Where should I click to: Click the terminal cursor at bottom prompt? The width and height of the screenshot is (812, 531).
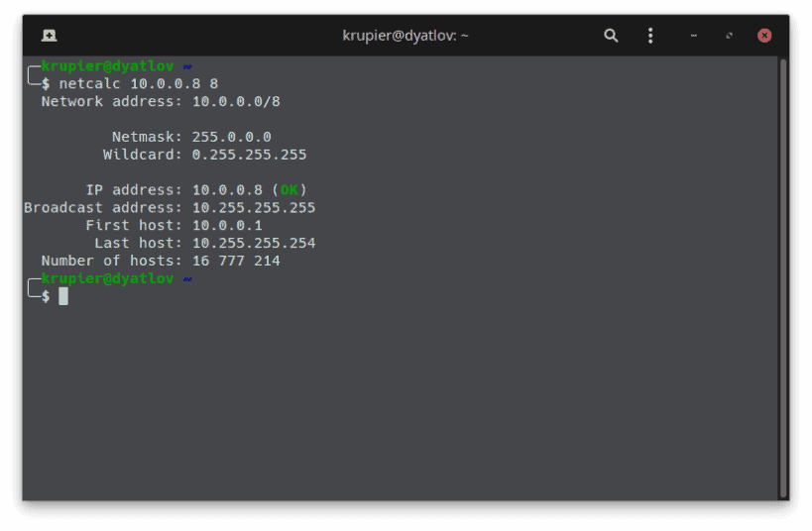pos(63,296)
